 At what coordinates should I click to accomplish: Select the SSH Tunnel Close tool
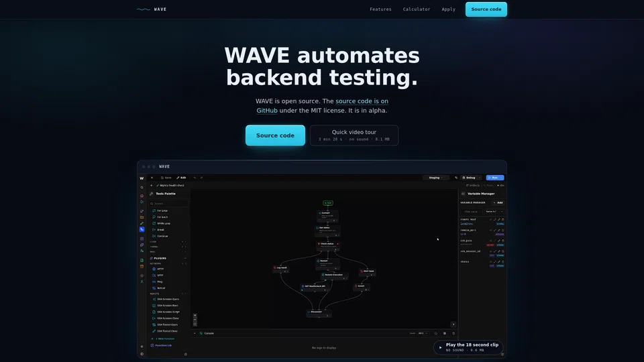click(166, 330)
